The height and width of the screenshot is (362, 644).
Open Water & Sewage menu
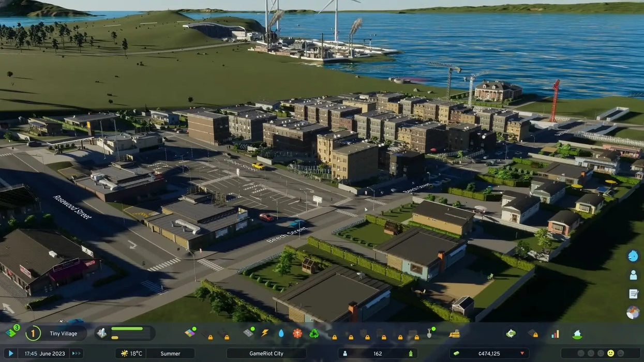[281, 334]
